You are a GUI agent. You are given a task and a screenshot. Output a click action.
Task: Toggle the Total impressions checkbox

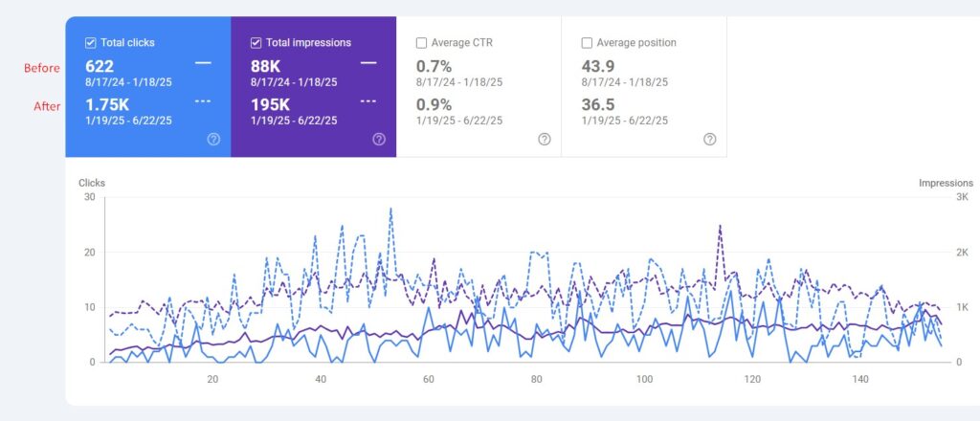pos(256,43)
